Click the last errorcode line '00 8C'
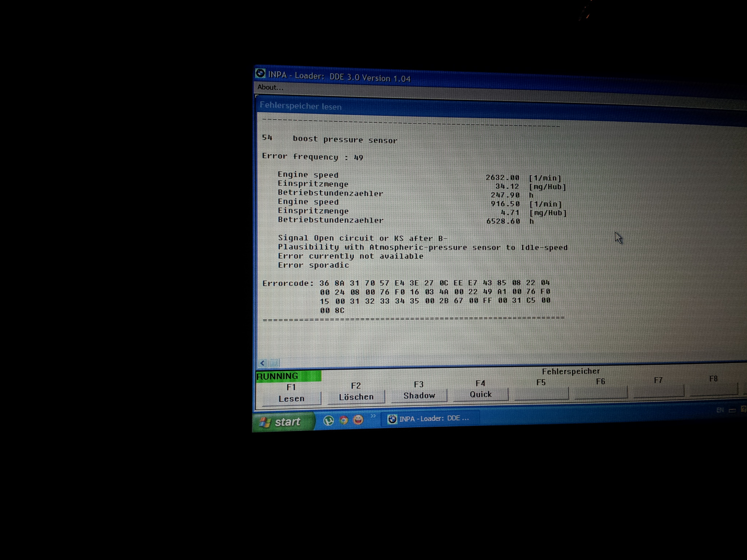Screen dimensions: 747x560 tap(332, 310)
